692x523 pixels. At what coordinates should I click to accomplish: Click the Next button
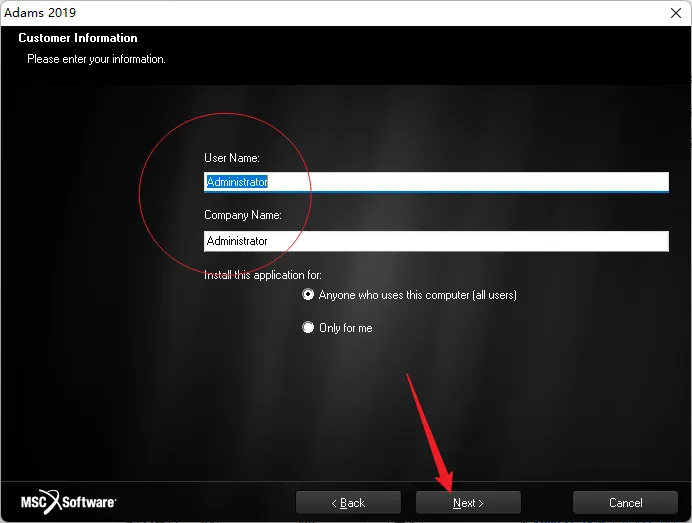[x=468, y=503]
